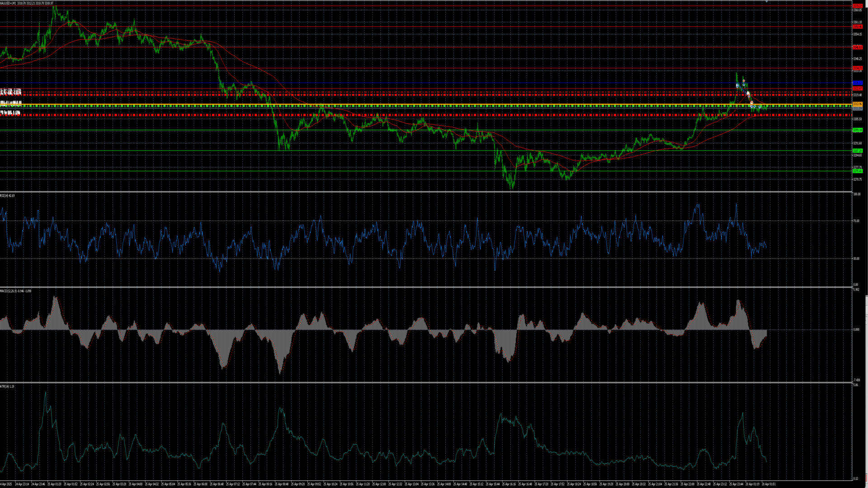Click the XAUUSD+,M1 symbol title
868x488 pixels.
(8, 3)
